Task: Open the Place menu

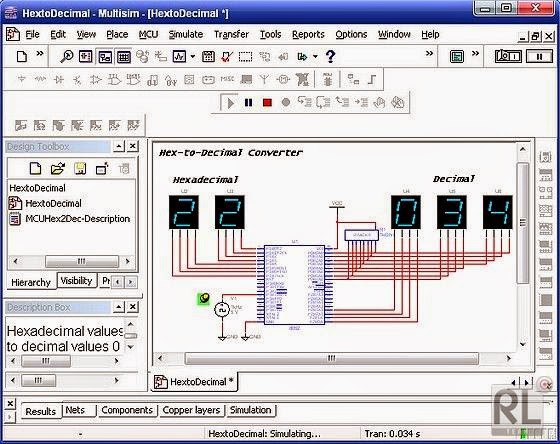Action: pyautogui.click(x=117, y=34)
